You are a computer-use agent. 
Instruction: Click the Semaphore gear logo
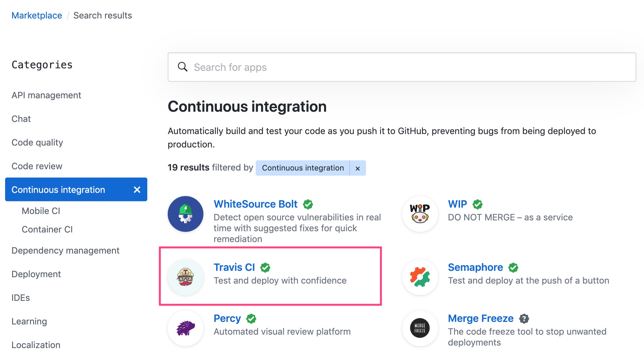tap(420, 277)
